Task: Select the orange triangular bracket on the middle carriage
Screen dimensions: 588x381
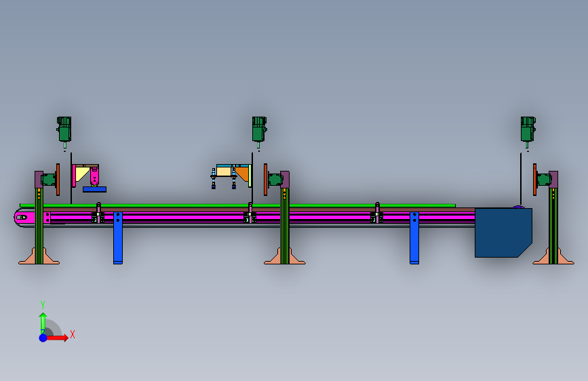Action: tap(242, 174)
